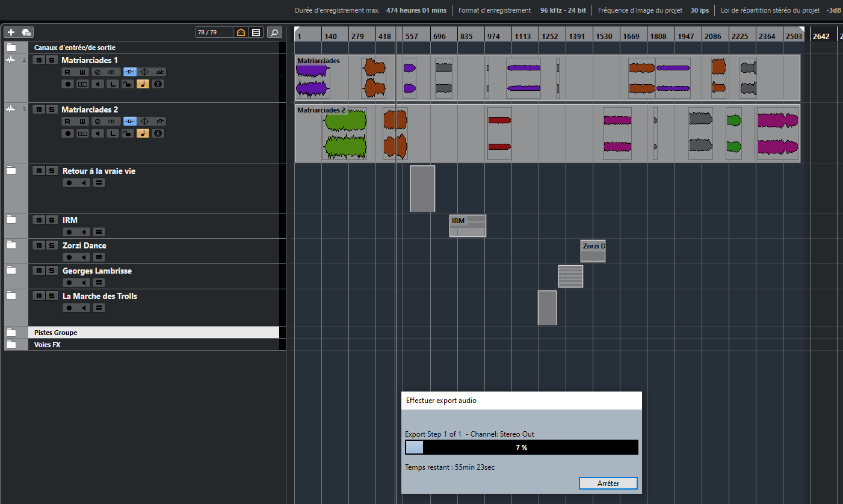The width and height of the screenshot is (843, 504).
Task: Open track visibility agents house icon
Action: [x=241, y=32]
